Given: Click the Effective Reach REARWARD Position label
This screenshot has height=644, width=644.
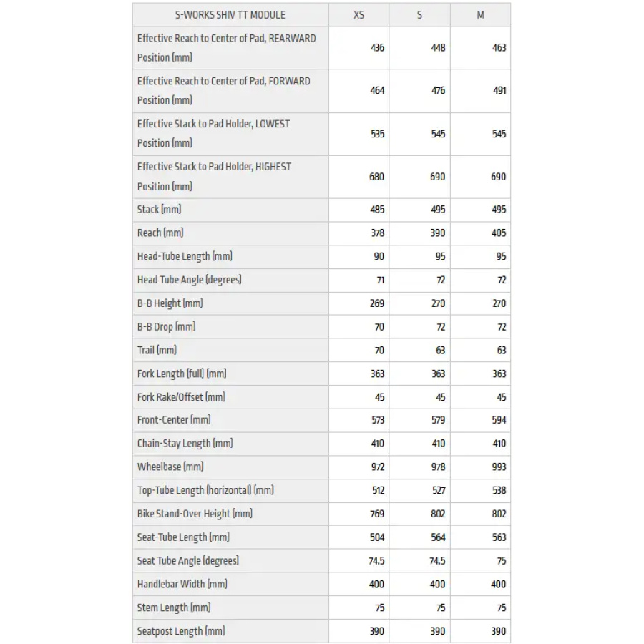Looking at the screenshot, I should tap(227, 48).
